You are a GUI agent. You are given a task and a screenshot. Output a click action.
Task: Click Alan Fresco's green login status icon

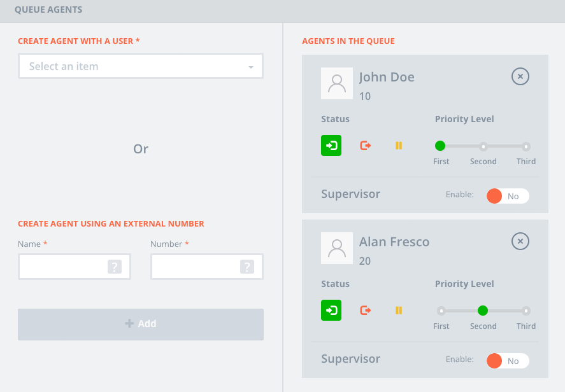pos(331,310)
